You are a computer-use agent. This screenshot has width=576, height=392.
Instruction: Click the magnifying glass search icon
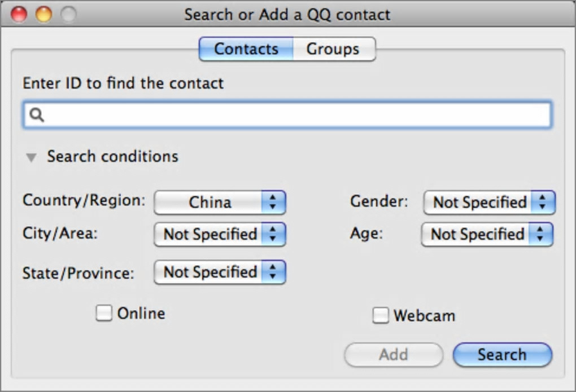tap(37, 116)
